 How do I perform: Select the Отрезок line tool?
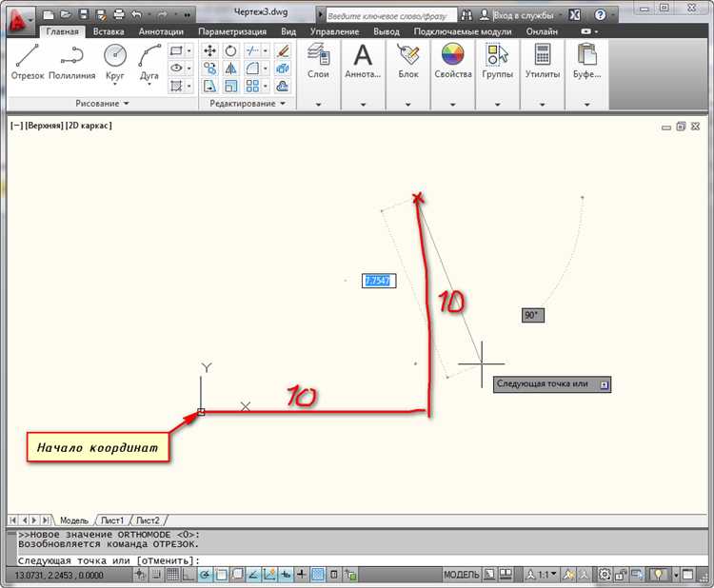(27, 62)
